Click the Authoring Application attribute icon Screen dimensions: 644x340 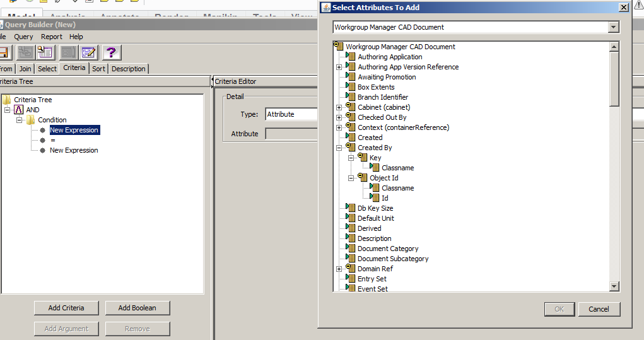[x=350, y=56]
